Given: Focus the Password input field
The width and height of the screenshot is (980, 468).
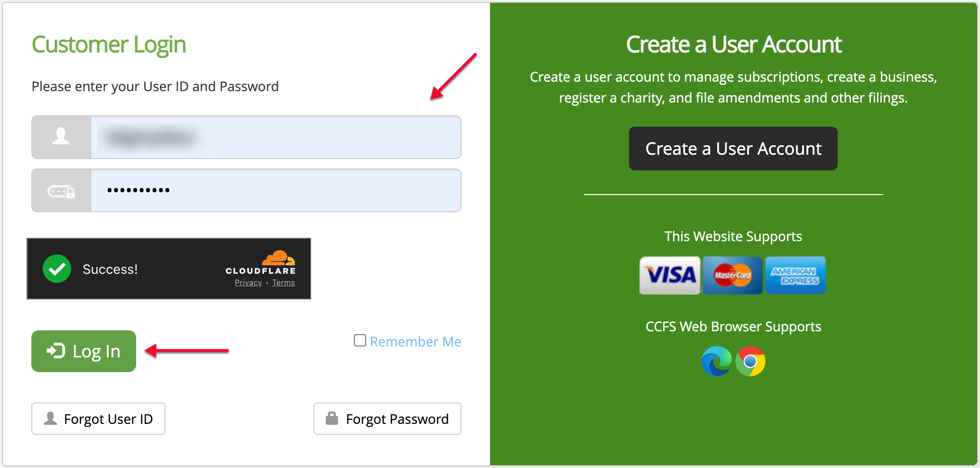Looking at the screenshot, I should click(276, 190).
